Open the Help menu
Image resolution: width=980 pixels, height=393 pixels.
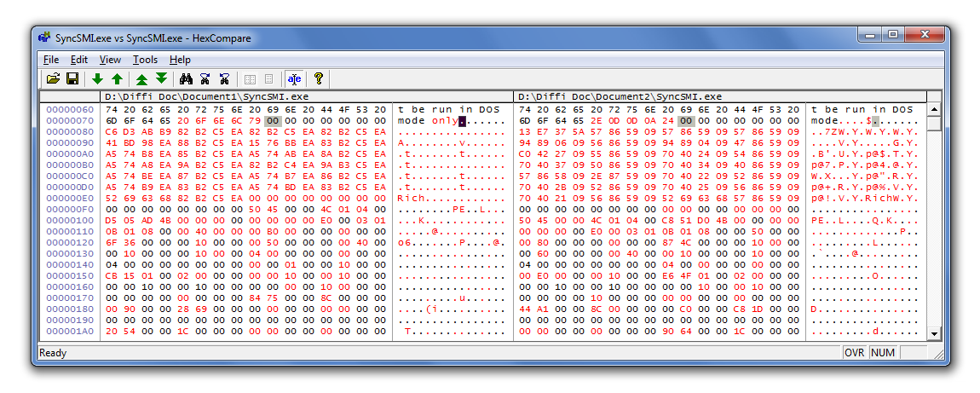coord(180,60)
